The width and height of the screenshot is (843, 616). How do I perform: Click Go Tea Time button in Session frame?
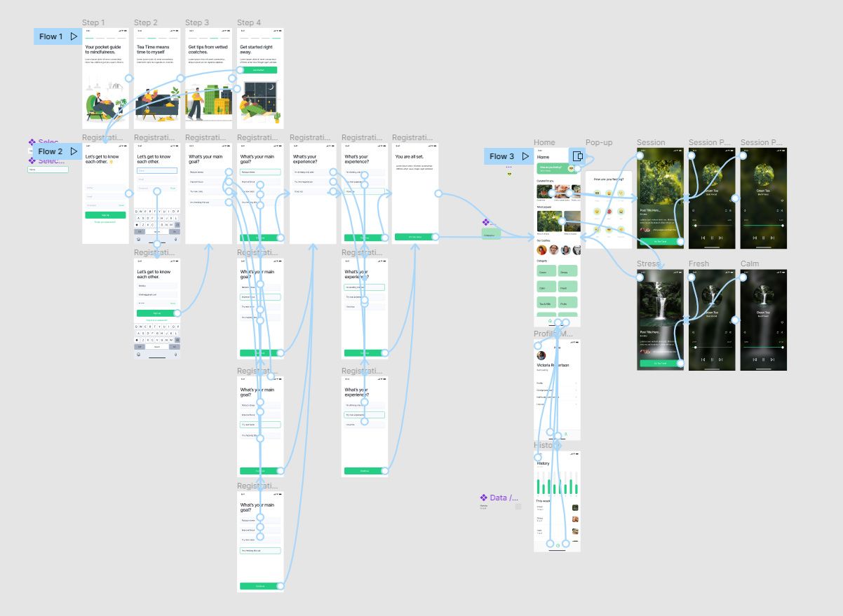pos(660,241)
